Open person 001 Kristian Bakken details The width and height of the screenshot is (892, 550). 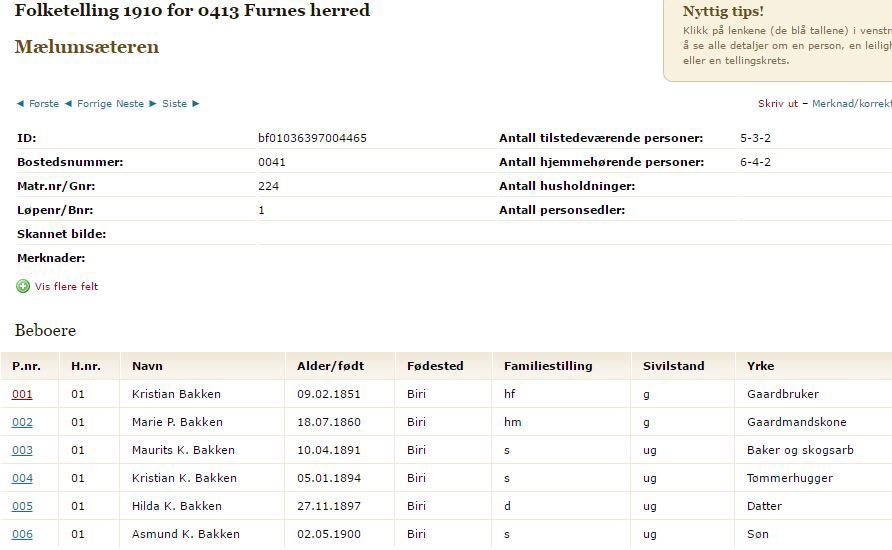(22, 394)
